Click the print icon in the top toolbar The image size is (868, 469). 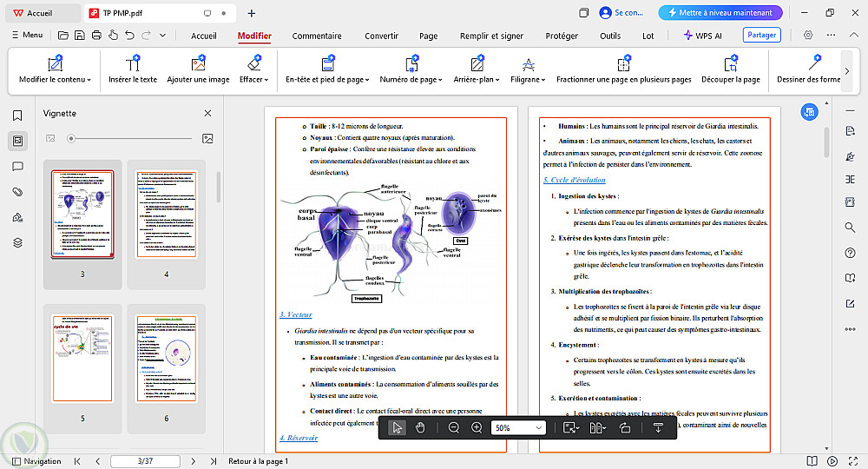(x=96, y=36)
